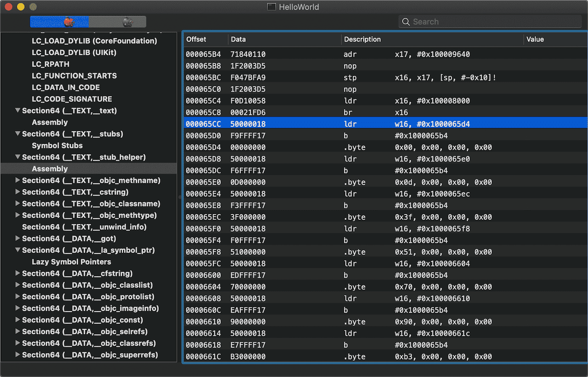
Task: Open Assembly under Section64 (__TEXT,__text)
Action: click(x=50, y=122)
